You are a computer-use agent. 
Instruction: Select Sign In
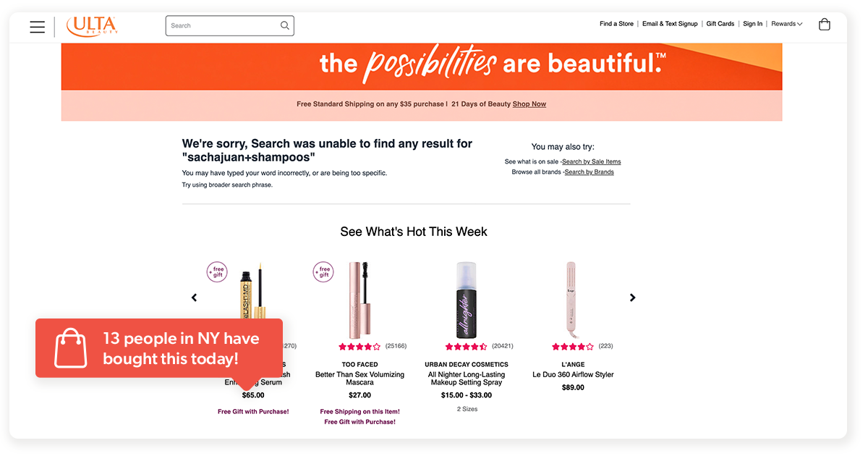[752, 23]
